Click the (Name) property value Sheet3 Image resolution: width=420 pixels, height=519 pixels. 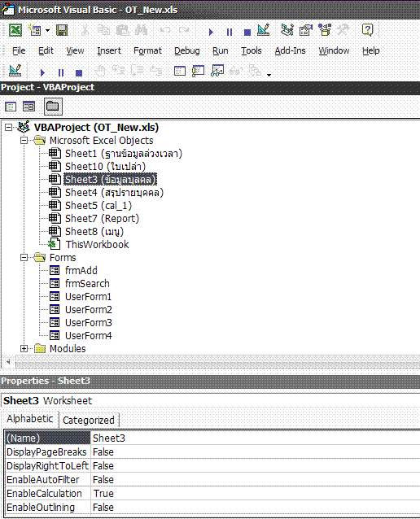pyautogui.click(x=255, y=438)
